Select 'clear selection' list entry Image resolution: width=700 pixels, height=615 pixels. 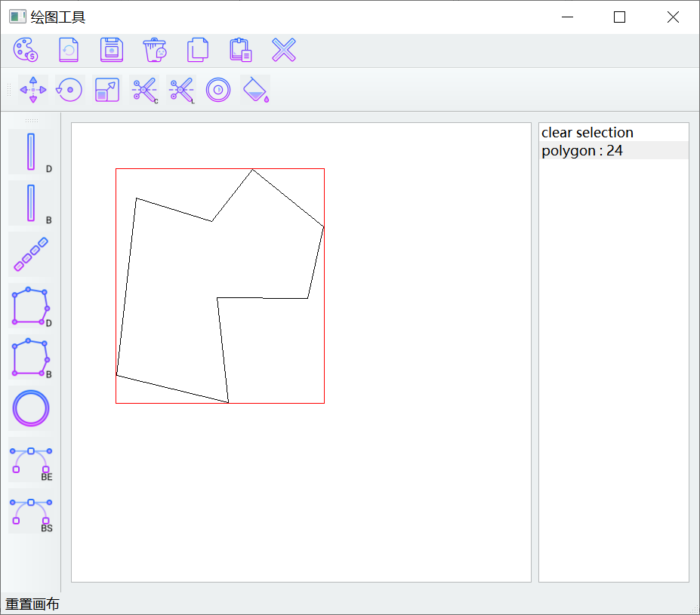tap(614, 133)
